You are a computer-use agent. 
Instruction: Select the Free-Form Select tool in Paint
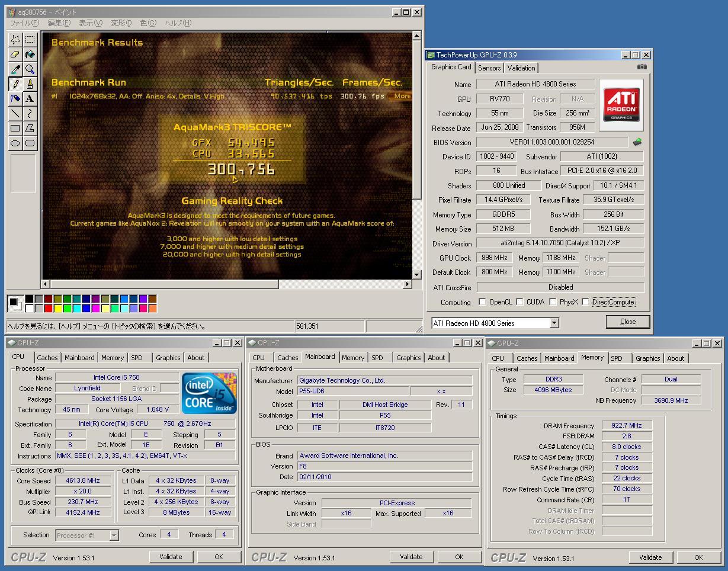pos(15,40)
